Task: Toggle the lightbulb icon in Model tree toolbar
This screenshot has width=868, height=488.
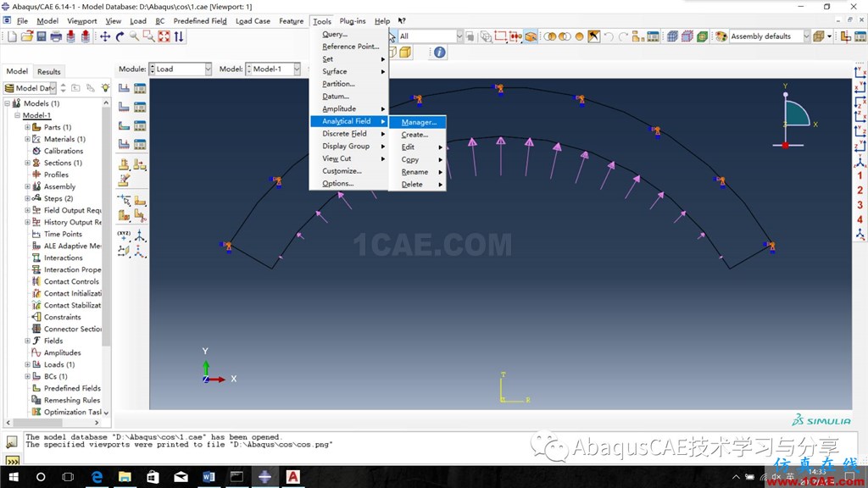Action: (x=105, y=88)
